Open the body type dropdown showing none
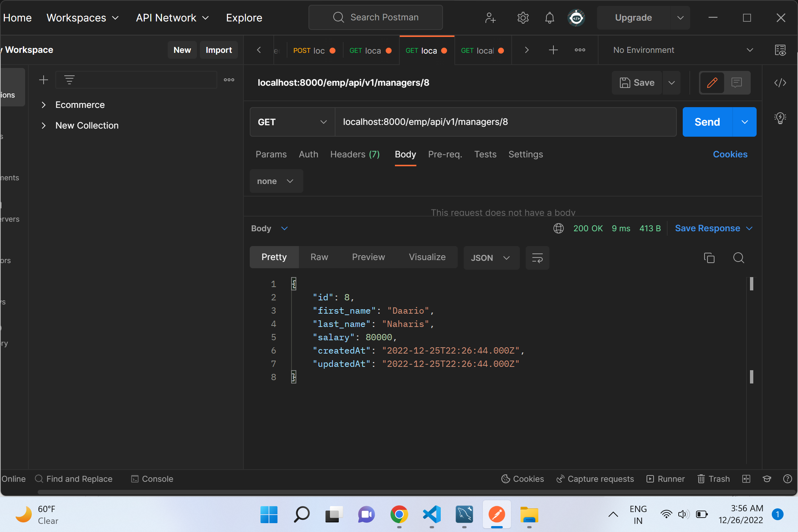The width and height of the screenshot is (798, 532). pyautogui.click(x=276, y=181)
